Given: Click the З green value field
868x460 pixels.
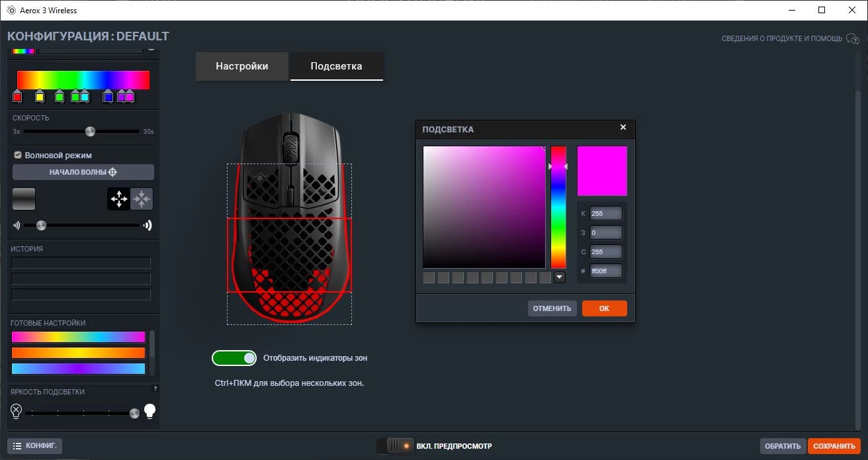Looking at the screenshot, I should [x=606, y=232].
